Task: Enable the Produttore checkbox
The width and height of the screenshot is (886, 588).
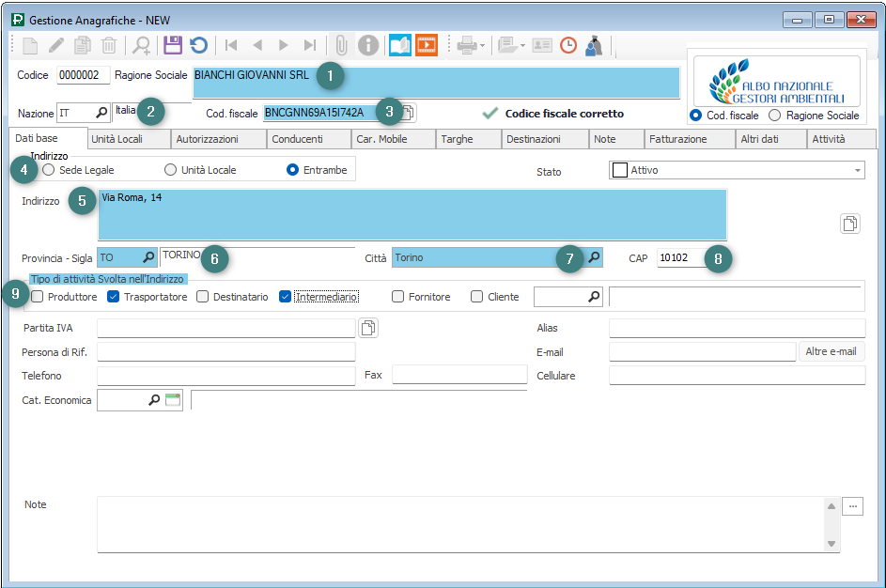Action: coord(38,297)
